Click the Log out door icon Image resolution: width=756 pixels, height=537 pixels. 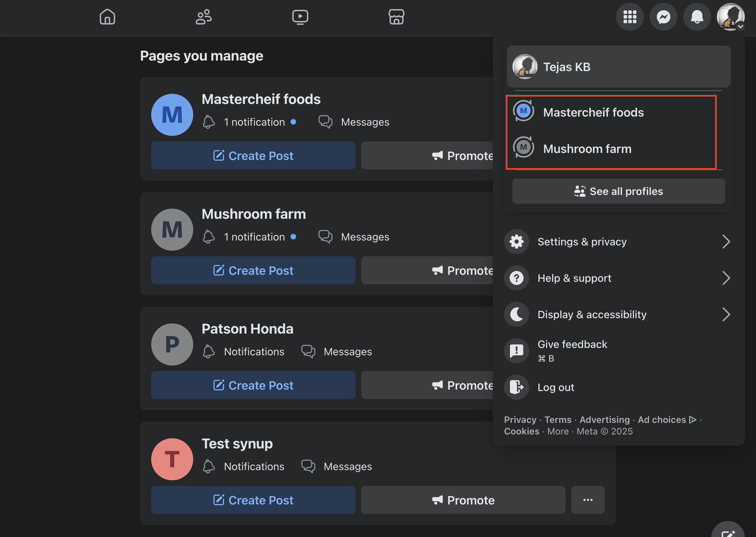click(x=517, y=387)
